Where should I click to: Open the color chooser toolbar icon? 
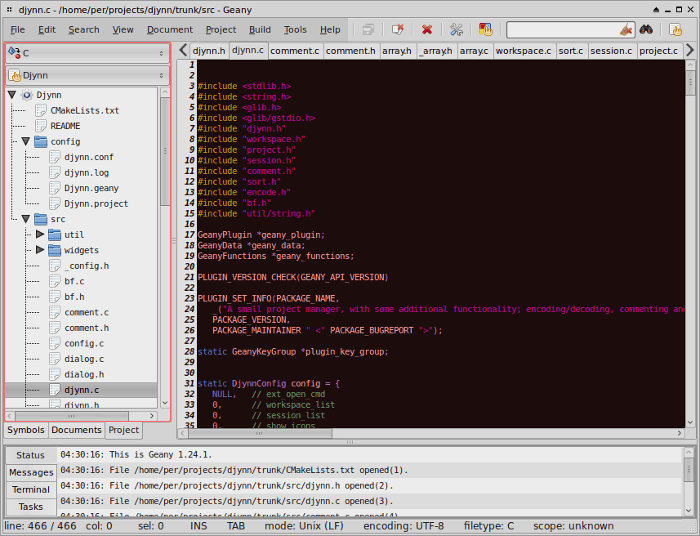coord(485,30)
